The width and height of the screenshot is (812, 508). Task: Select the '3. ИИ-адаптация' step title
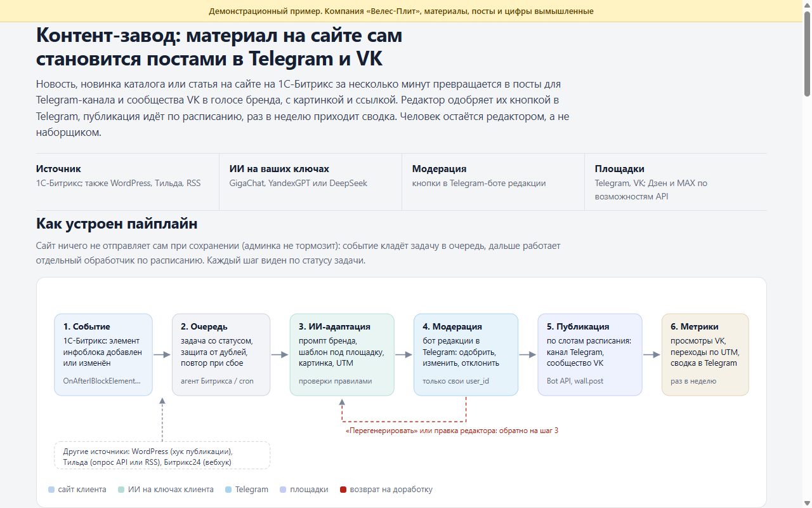tap(334, 326)
